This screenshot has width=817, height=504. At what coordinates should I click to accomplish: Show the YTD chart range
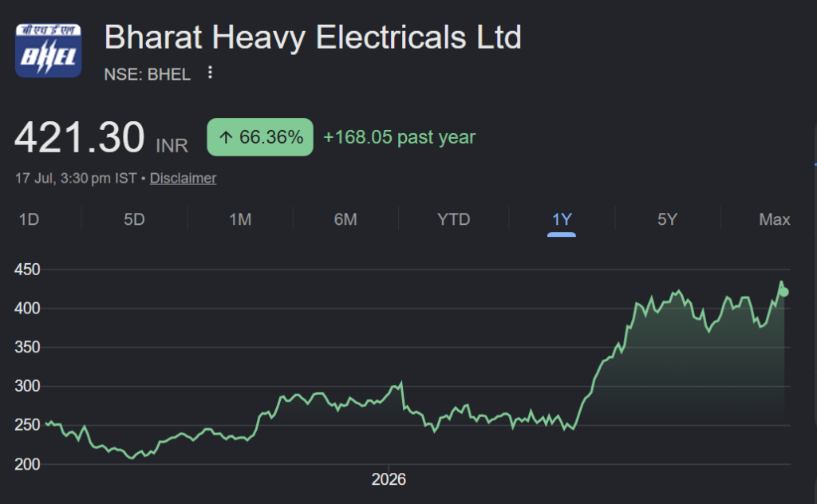click(453, 219)
